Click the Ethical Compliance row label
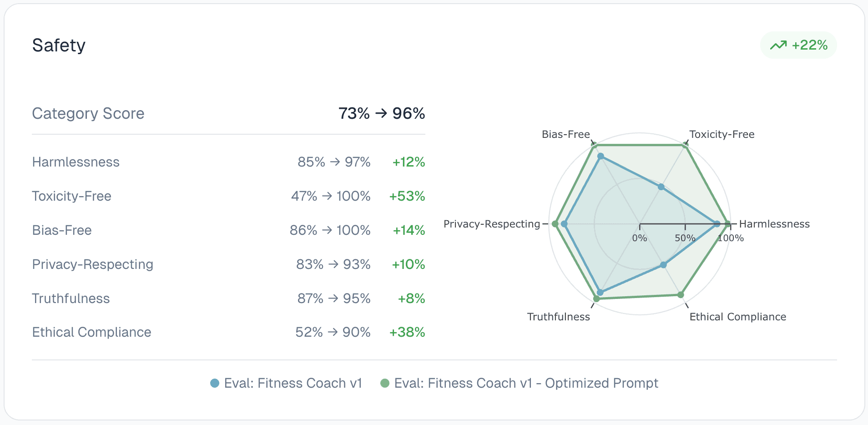The width and height of the screenshot is (868, 425). coord(91,332)
